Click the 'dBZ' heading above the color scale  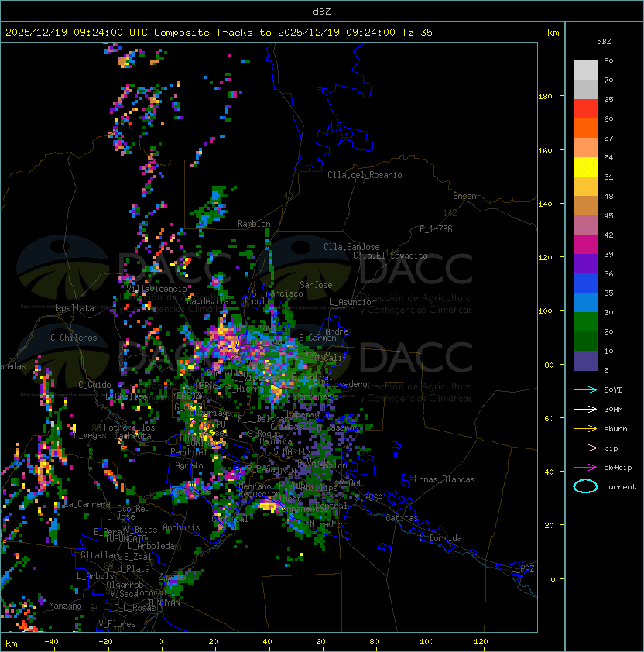point(604,42)
